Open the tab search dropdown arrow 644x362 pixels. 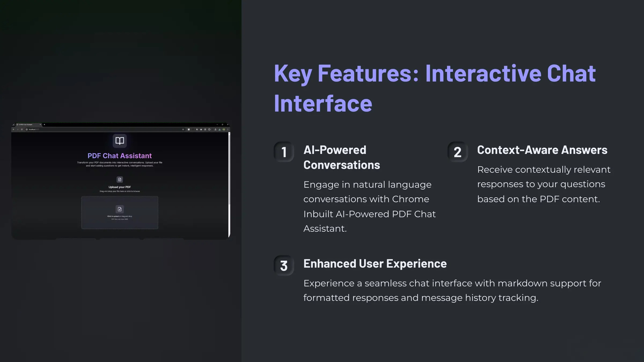click(x=13, y=125)
